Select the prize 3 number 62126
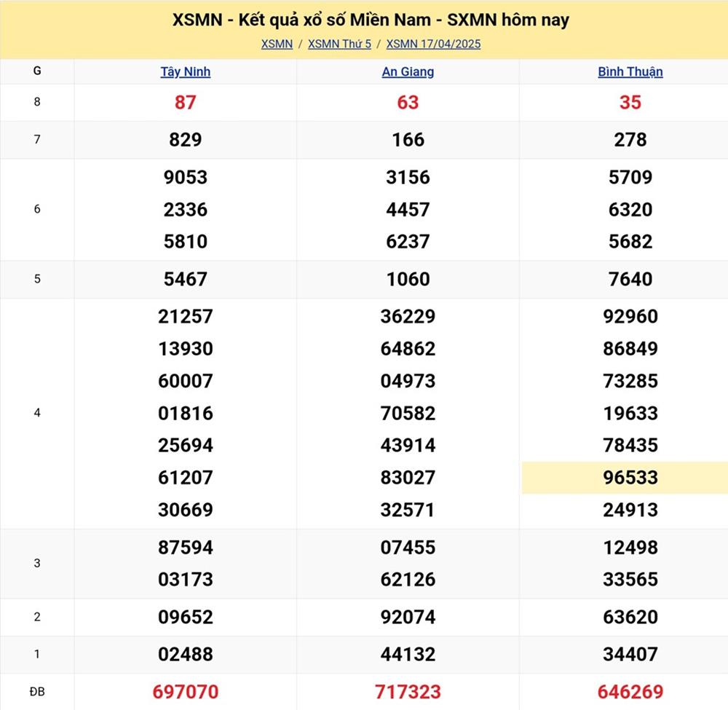 coord(408,580)
